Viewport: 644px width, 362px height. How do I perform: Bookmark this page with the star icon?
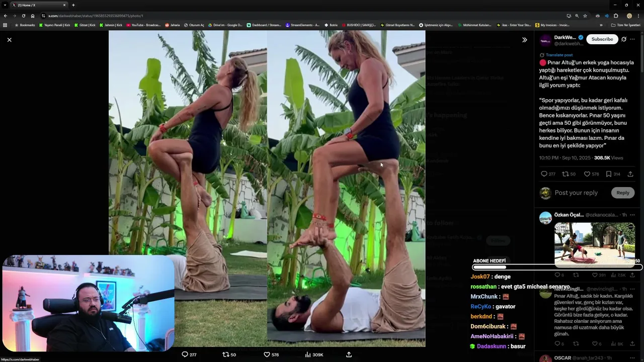pos(585,16)
